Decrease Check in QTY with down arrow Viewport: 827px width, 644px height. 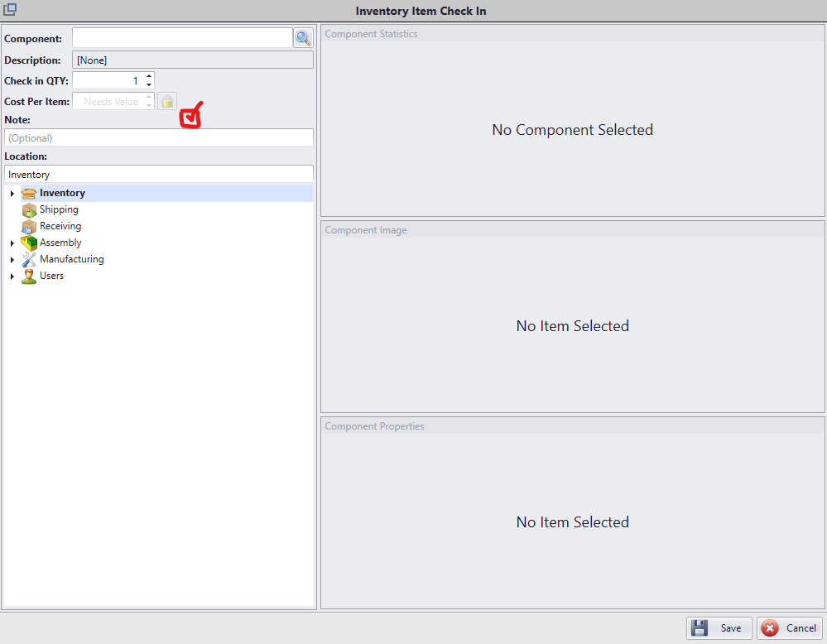[149, 84]
